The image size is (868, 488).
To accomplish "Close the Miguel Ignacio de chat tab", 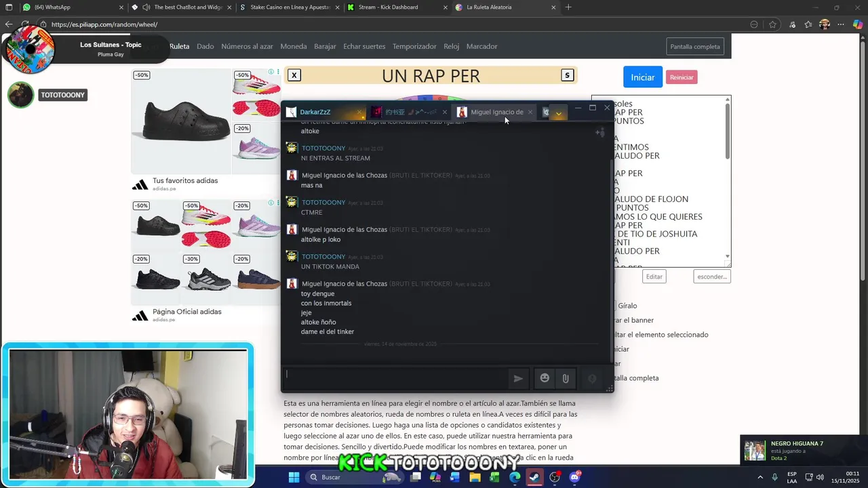I will (x=530, y=112).
